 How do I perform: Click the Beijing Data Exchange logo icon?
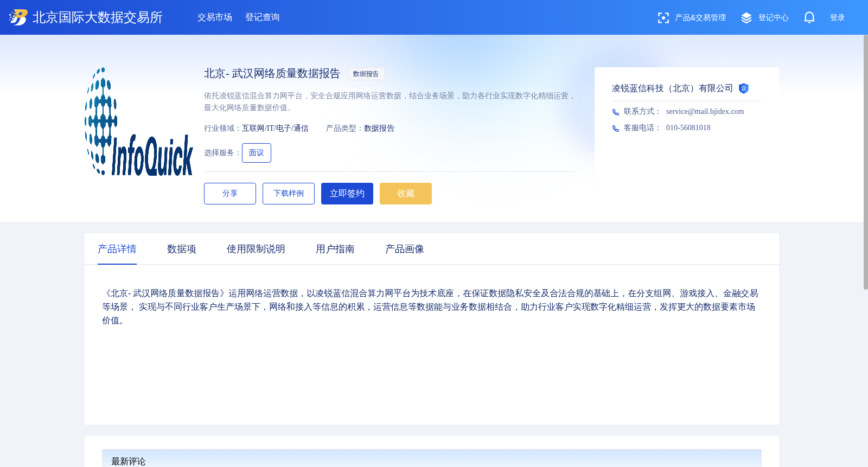coord(18,17)
